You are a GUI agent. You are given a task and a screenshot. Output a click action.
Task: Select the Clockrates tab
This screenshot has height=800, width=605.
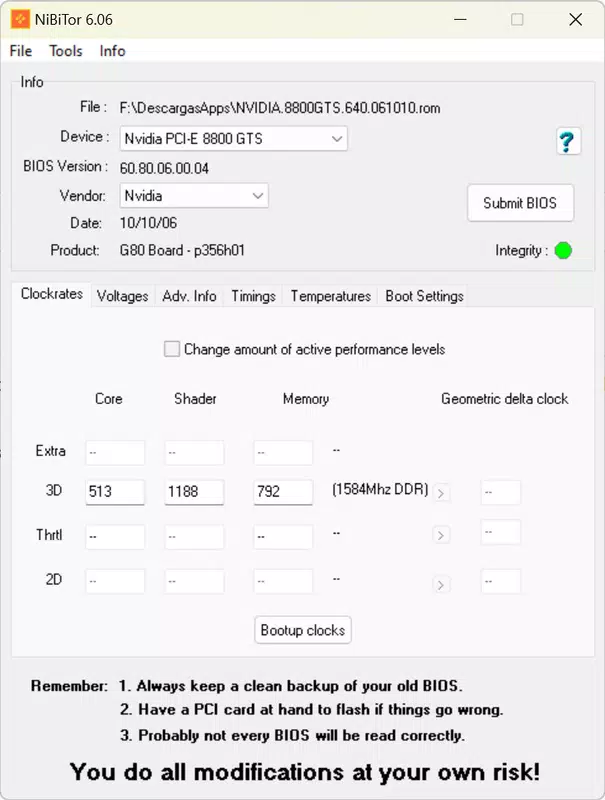pos(52,294)
